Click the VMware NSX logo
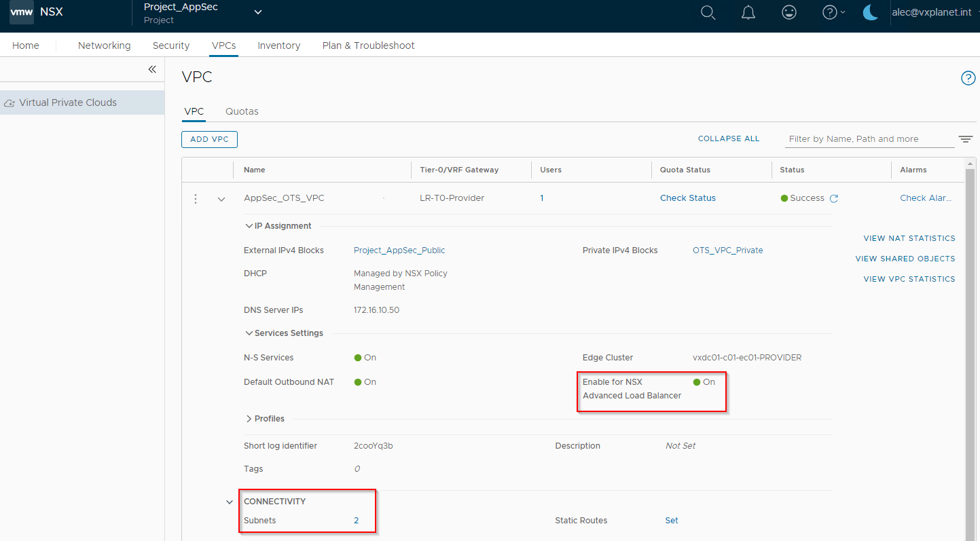This screenshot has height=541, width=980. coord(22,12)
